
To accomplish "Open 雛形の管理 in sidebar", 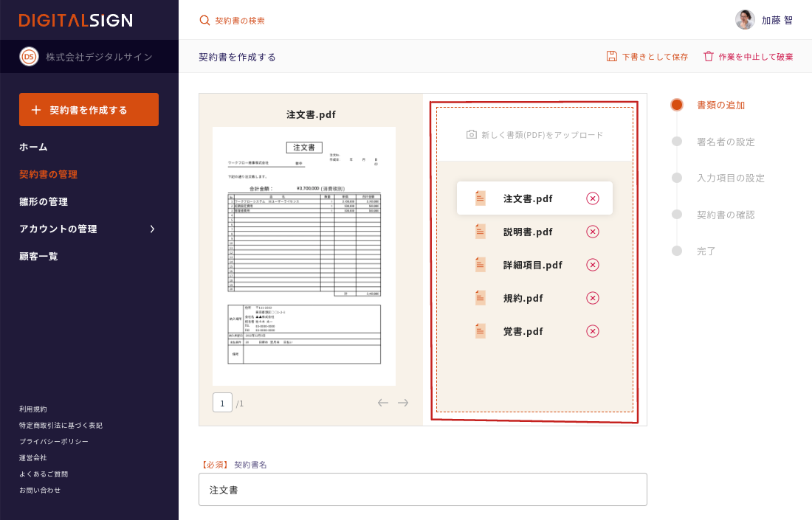I will coord(44,201).
